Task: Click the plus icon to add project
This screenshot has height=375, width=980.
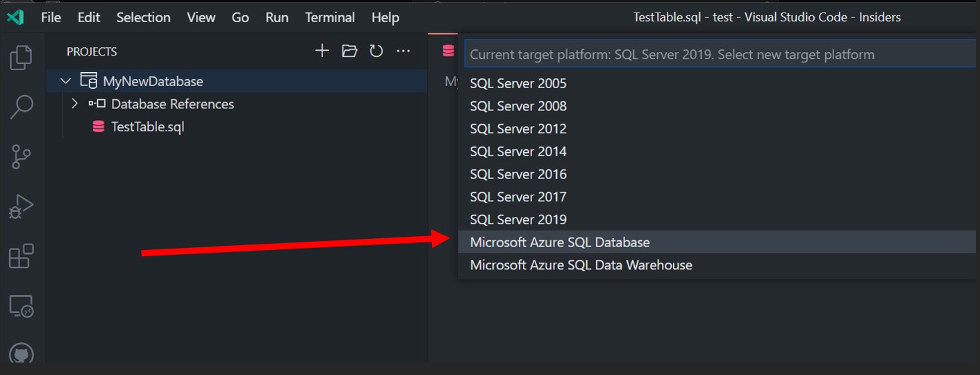Action: pyautogui.click(x=322, y=51)
